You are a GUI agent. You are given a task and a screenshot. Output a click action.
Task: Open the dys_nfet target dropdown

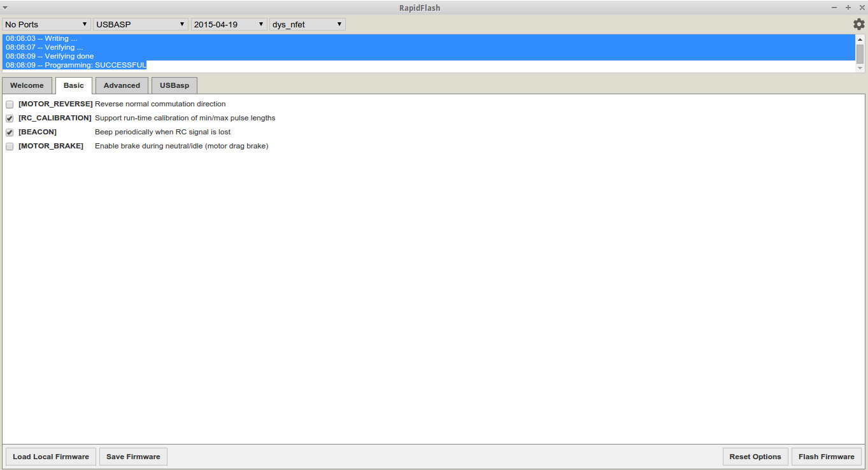coord(308,24)
